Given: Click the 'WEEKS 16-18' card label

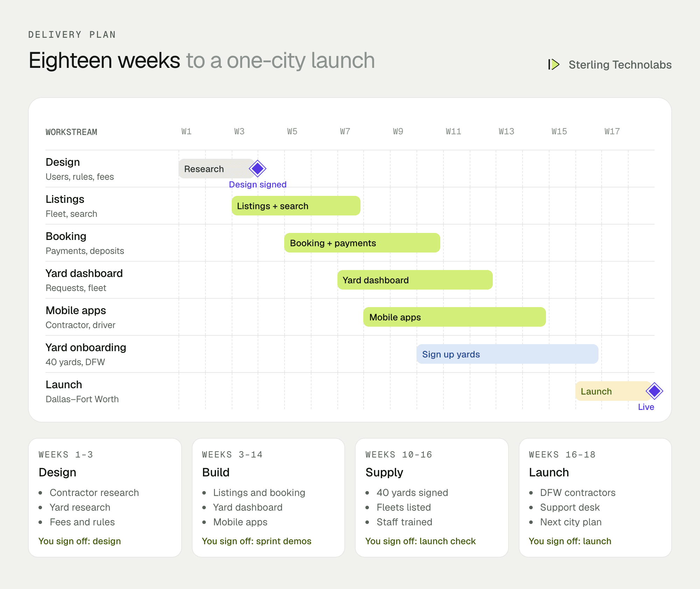Looking at the screenshot, I should tap(562, 454).
